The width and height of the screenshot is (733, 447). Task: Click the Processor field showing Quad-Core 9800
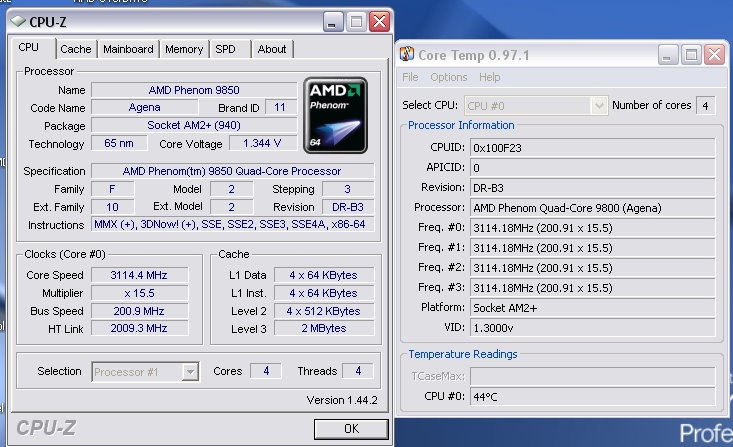coord(592,208)
